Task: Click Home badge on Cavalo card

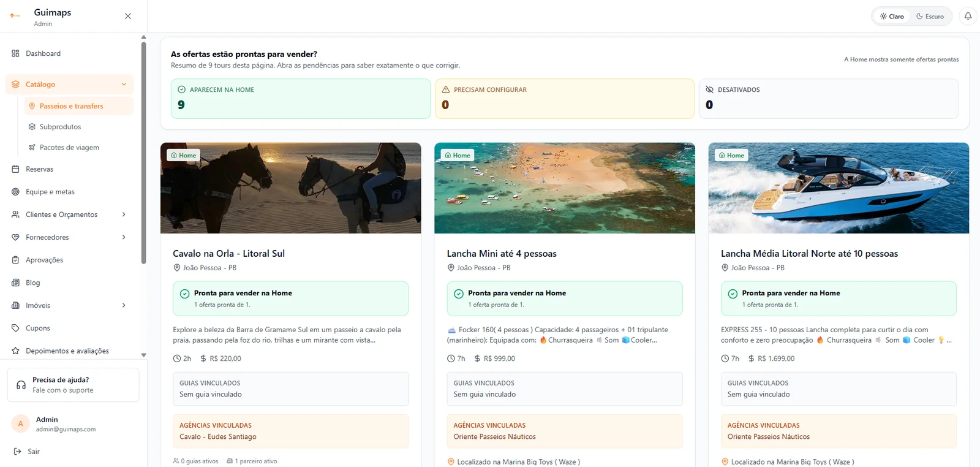Action: 184,155
